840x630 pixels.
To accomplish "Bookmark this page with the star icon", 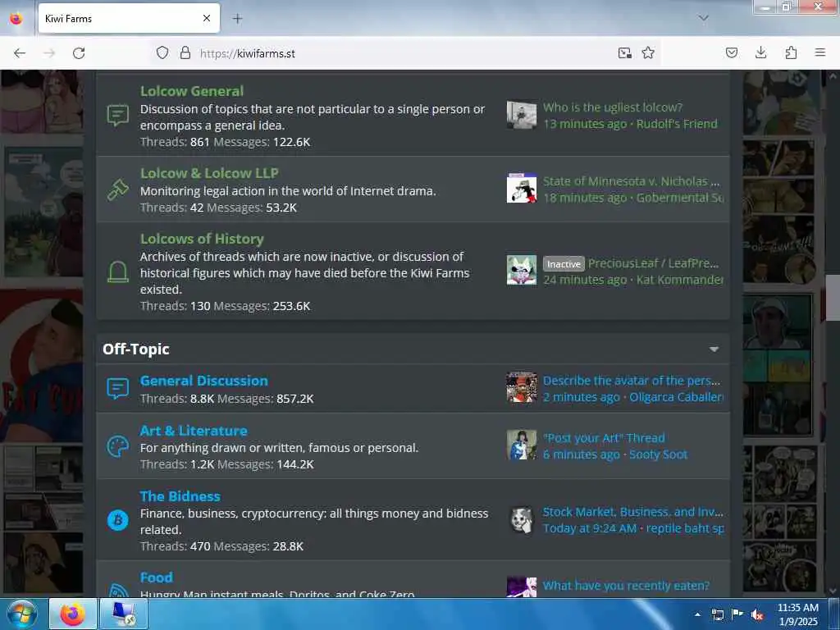I will click(648, 52).
